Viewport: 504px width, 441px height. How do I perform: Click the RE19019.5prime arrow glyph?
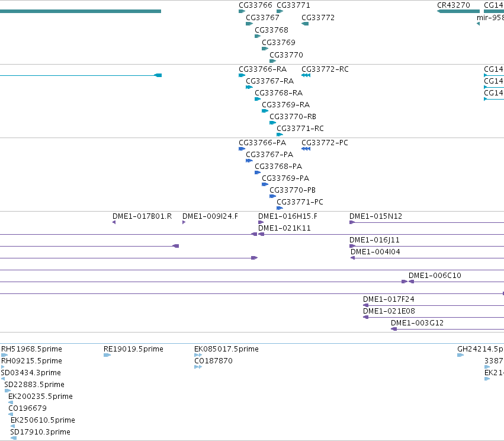(107, 355)
